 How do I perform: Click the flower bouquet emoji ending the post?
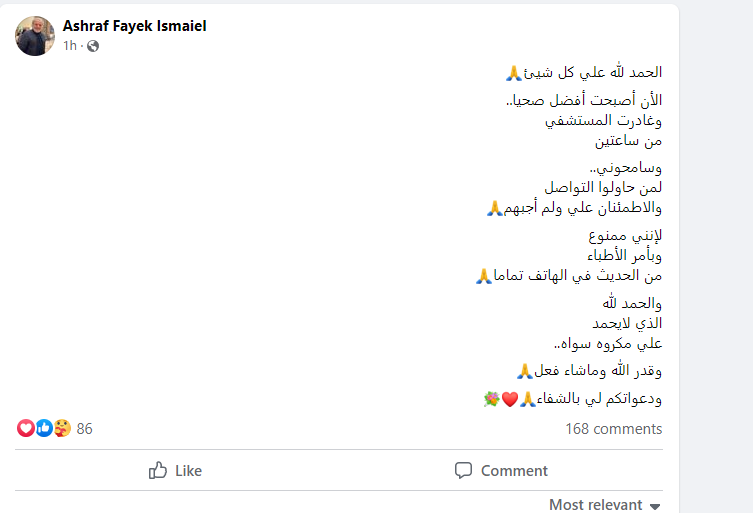[492, 399]
